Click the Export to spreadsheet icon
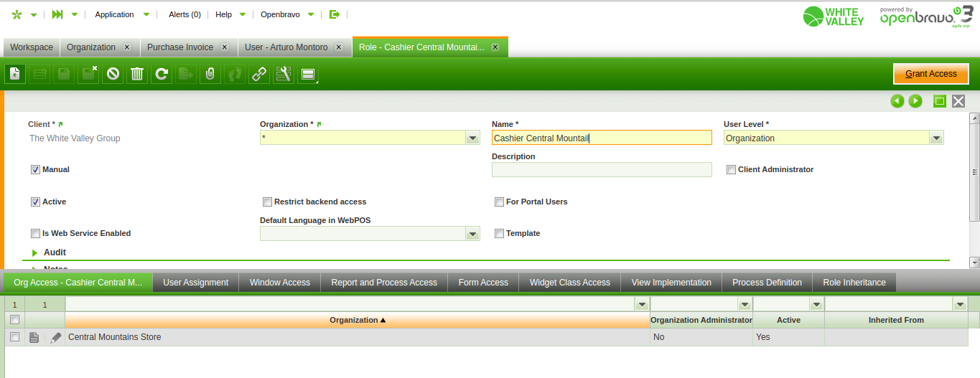980x378 pixels. pos(186,73)
